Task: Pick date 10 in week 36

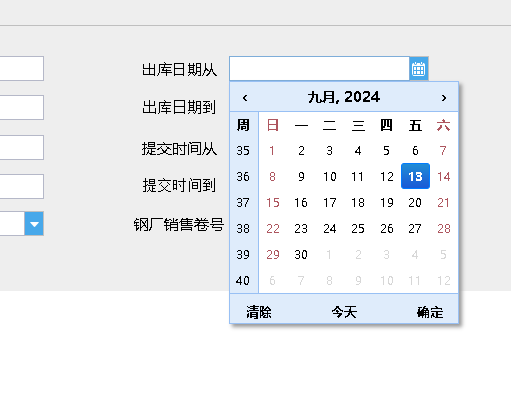Action: click(x=329, y=176)
